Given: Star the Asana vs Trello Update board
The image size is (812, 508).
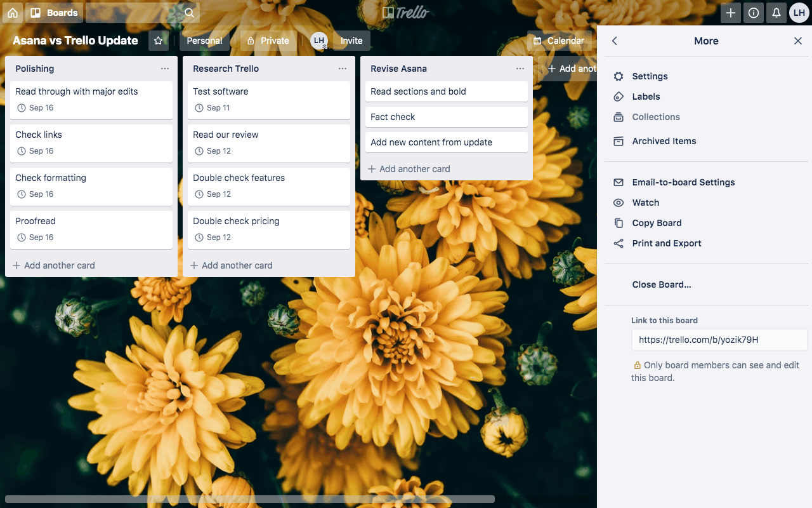Looking at the screenshot, I should tap(159, 41).
